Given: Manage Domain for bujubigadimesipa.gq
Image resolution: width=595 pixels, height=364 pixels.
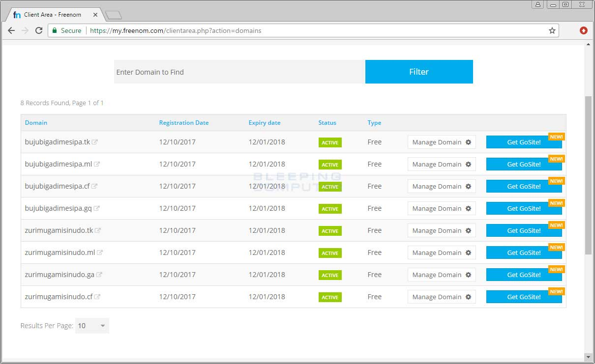Looking at the screenshot, I should click(442, 208).
